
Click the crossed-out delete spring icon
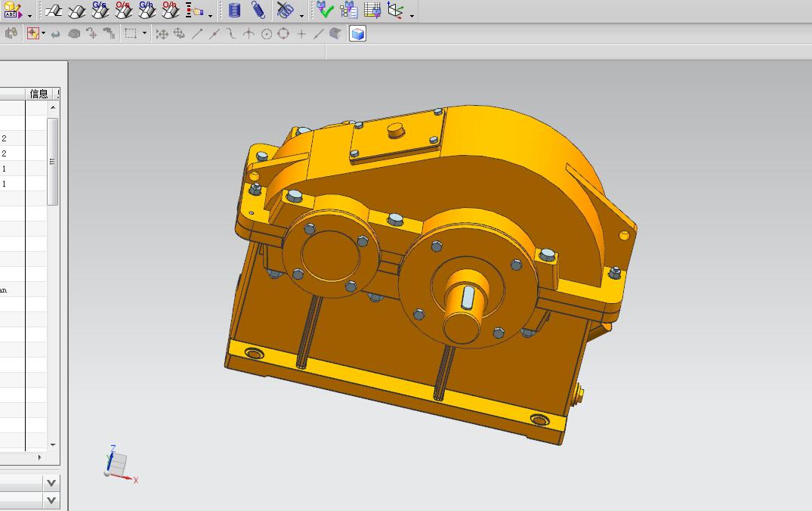pyautogui.click(x=285, y=10)
